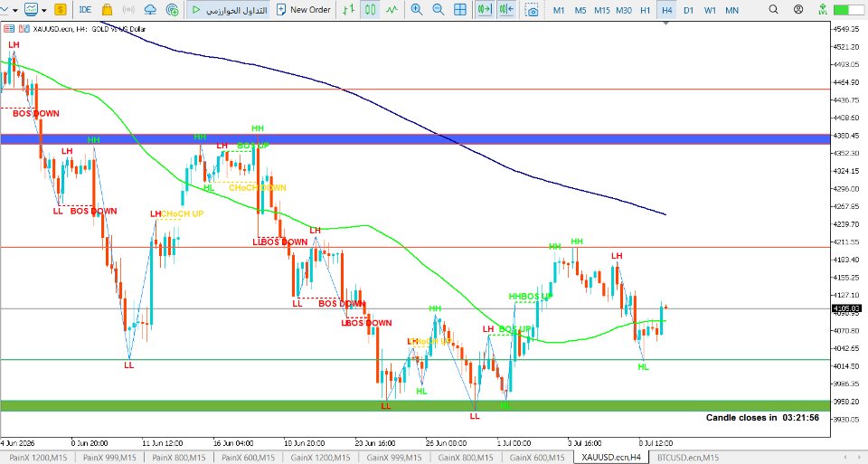Open the VPS cloud icon
868x464 pixels.
tap(150, 9)
